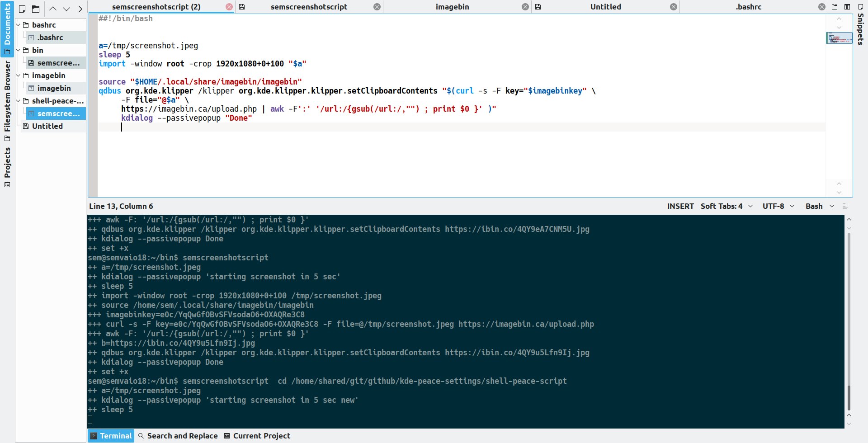
Task: Select the bin folder label
Action: click(38, 50)
